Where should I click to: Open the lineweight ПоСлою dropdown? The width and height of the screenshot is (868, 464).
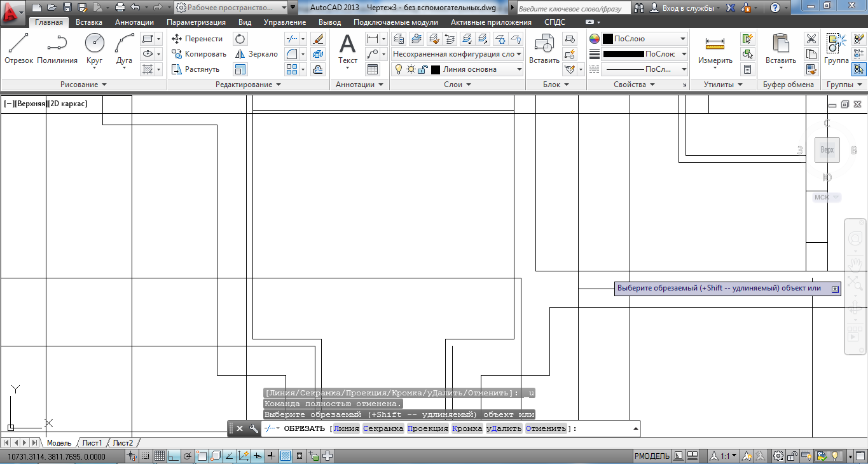tap(645, 54)
